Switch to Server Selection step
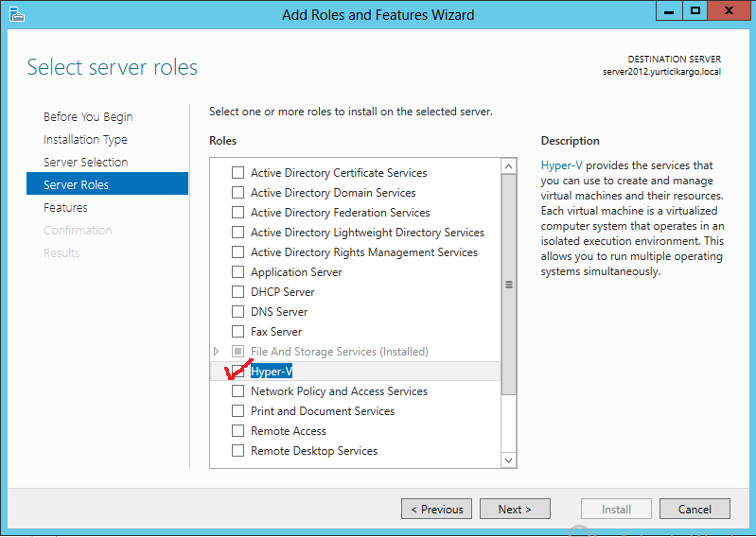The width and height of the screenshot is (756, 537). click(x=85, y=163)
